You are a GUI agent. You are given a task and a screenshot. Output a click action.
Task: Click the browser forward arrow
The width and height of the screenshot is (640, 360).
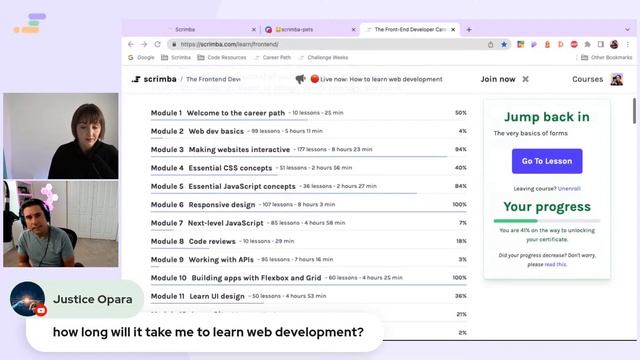coord(144,44)
